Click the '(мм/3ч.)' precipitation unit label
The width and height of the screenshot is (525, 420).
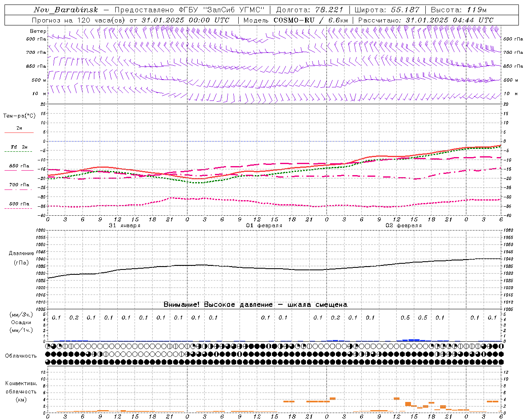[21, 315]
